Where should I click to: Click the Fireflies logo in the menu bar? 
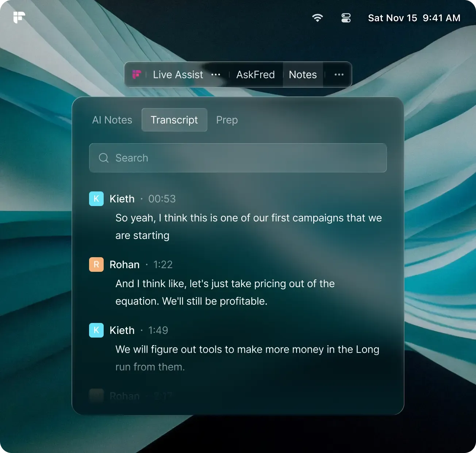click(19, 17)
